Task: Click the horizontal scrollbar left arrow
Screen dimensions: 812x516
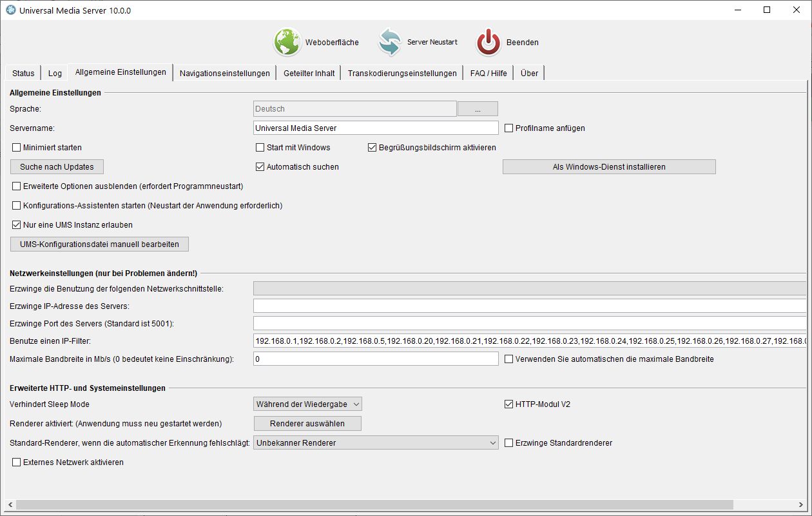Action: click(10, 504)
